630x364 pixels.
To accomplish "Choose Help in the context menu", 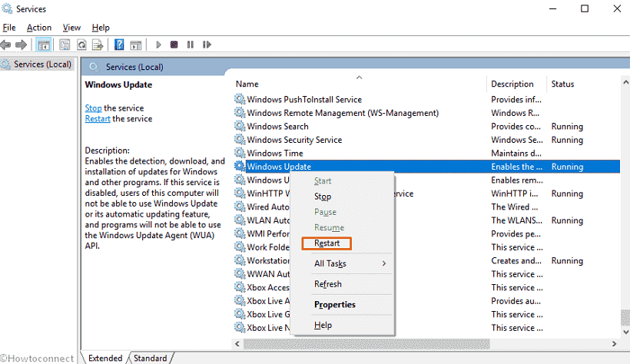I will tap(342, 325).
